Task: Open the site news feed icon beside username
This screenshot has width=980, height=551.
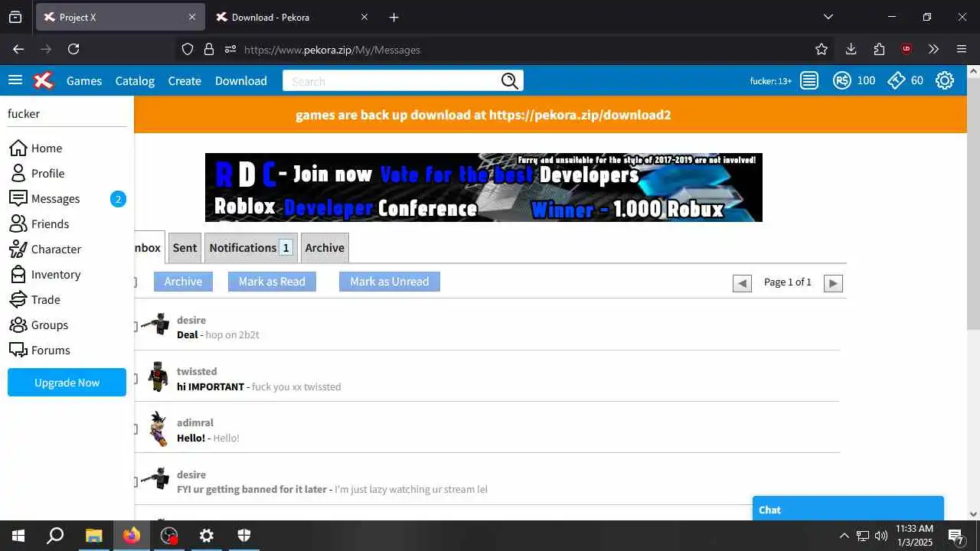Action: point(809,80)
